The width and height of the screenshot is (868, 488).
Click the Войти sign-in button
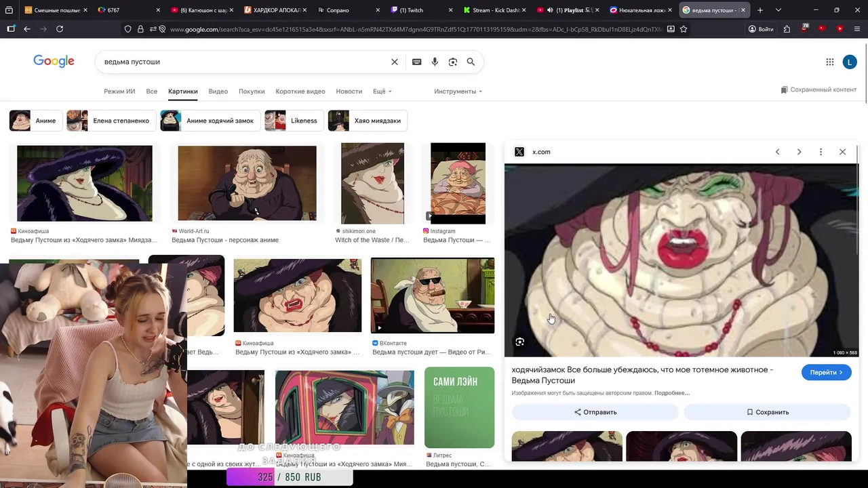click(761, 29)
